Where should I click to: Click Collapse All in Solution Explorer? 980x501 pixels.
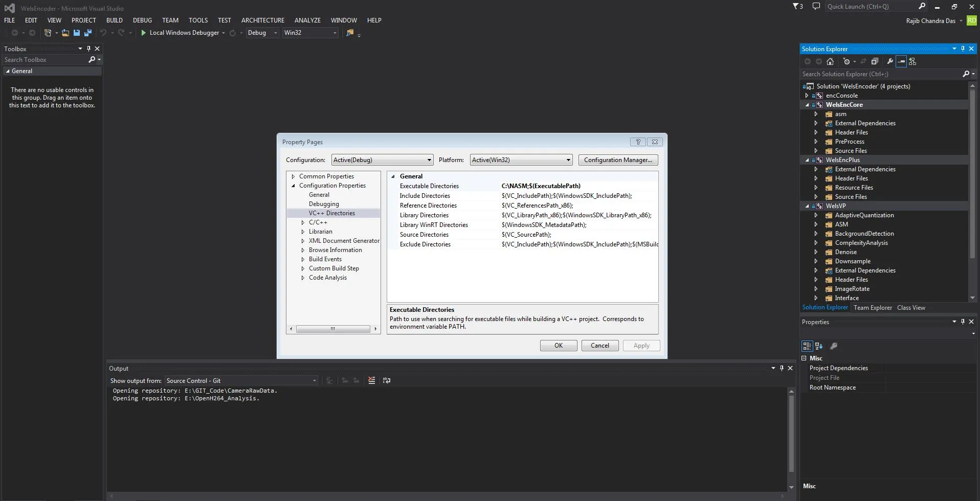[x=875, y=61]
